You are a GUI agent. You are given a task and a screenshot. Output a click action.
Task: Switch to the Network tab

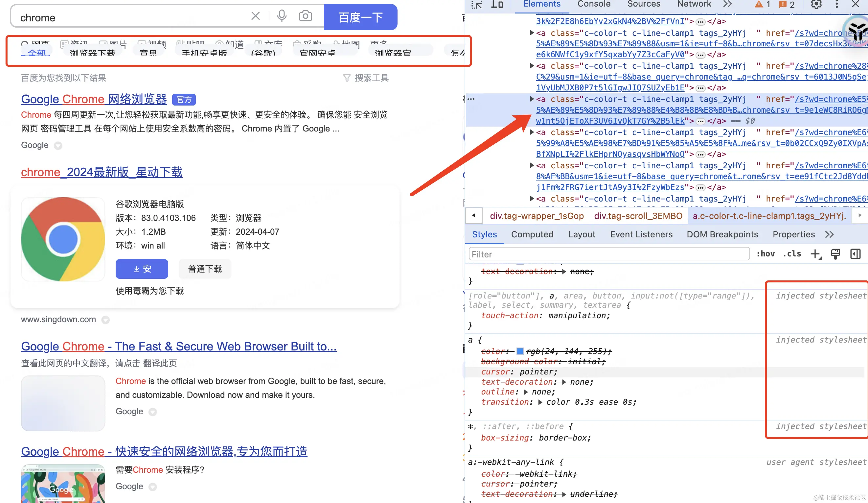[x=694, y=4]
